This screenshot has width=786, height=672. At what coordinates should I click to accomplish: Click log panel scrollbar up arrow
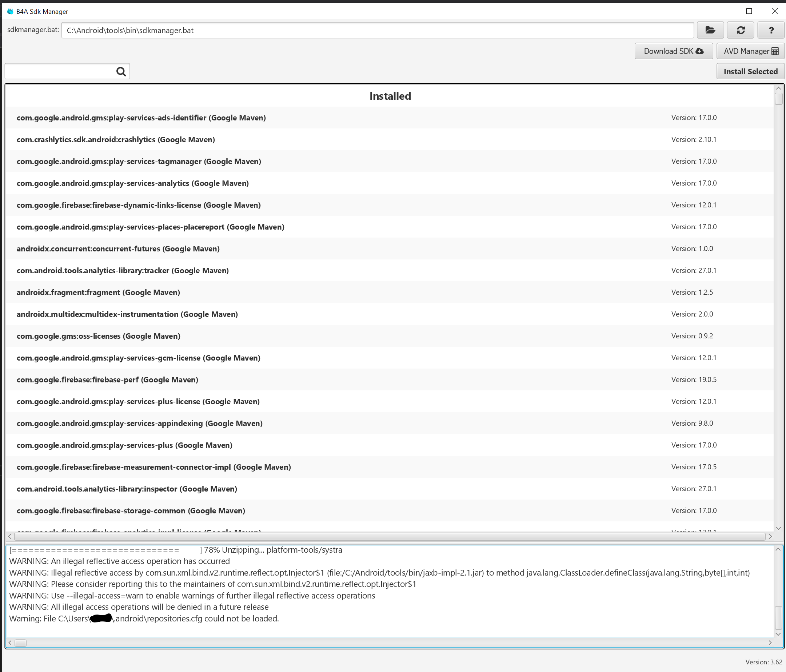778,549
